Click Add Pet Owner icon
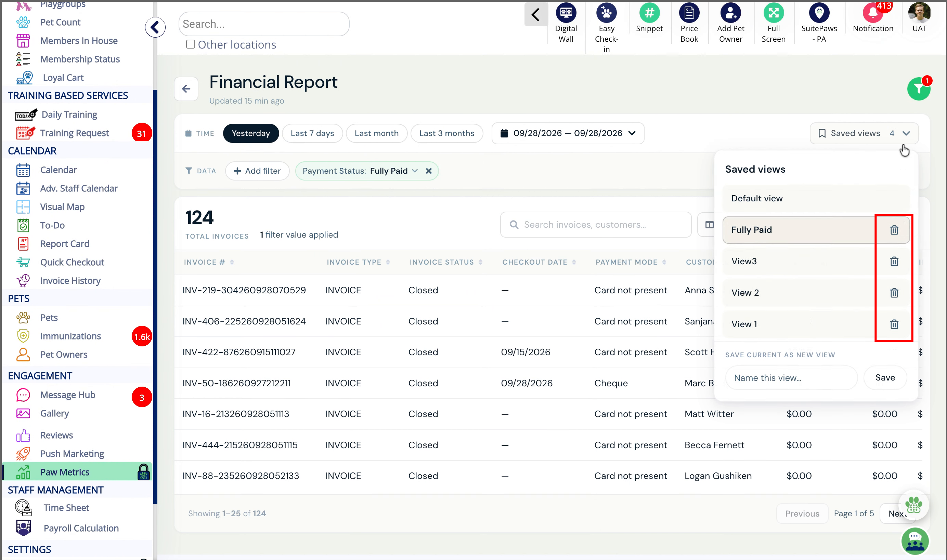The width and height of the screenshot is (947, 560). click(730, 13)
